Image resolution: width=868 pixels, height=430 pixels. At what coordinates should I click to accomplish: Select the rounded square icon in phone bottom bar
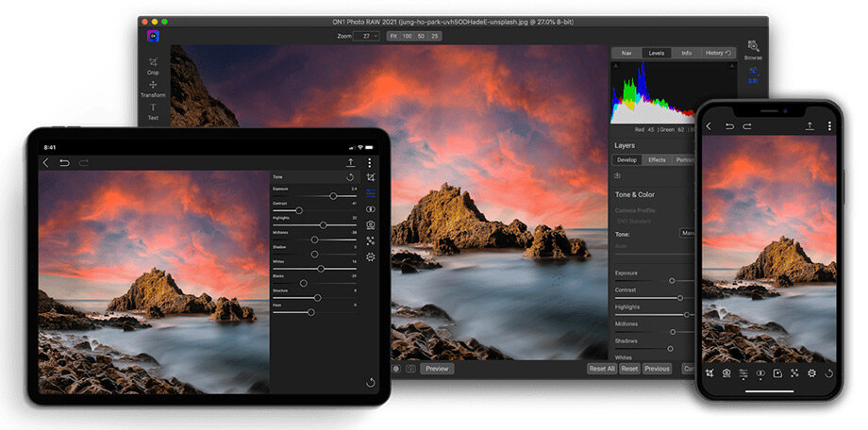pyautogui.click(x=777, y=373)
